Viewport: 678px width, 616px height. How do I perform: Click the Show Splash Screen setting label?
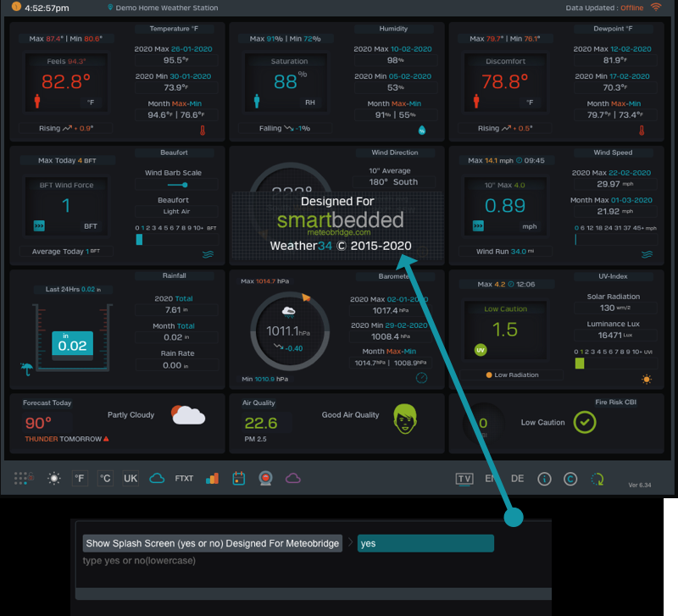click(x=213, y=543)
